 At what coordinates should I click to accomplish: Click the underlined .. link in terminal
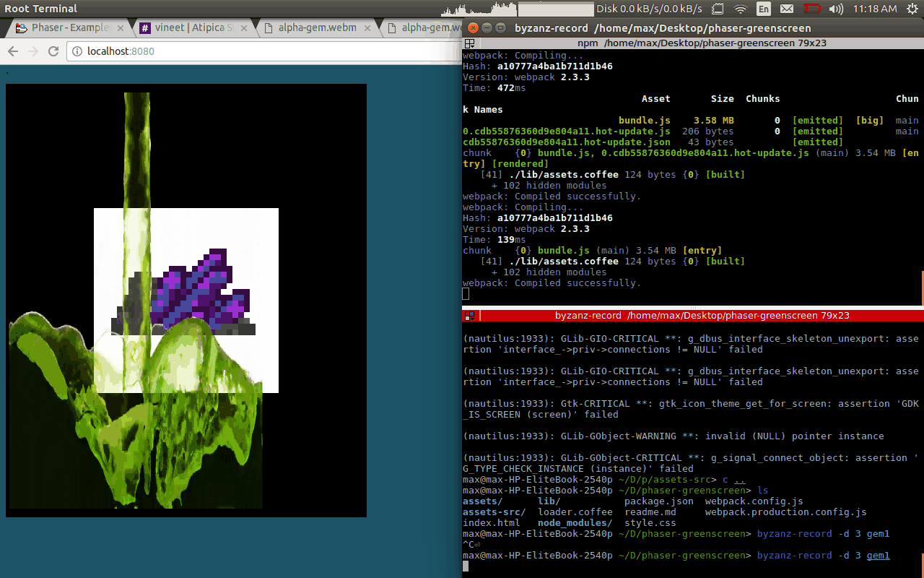[x=741, y=479]
